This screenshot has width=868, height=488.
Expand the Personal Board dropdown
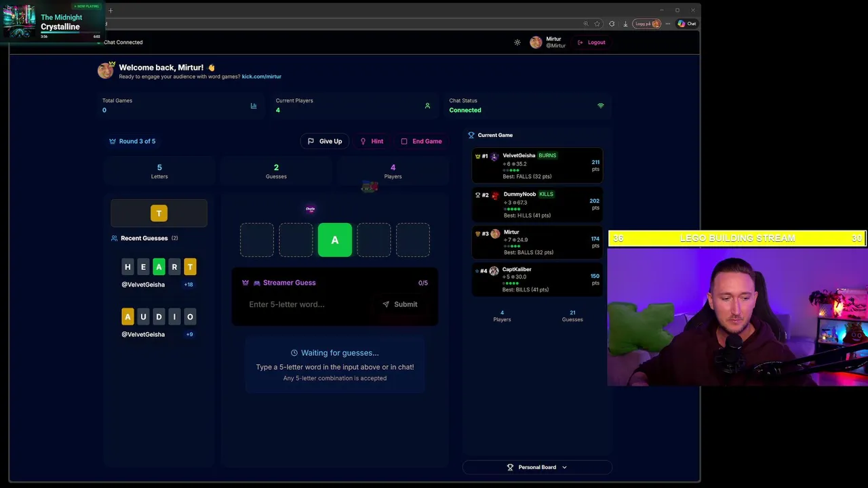click(537, 467)
